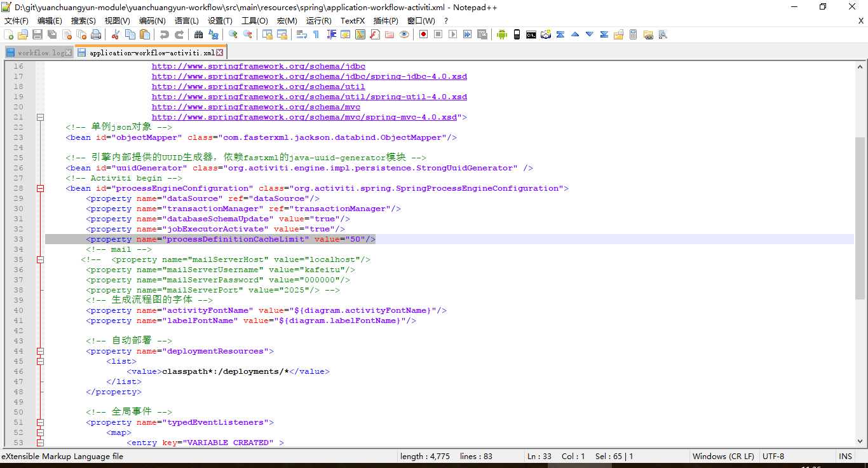This screenshot has height=468, width=868.
Task: Toggle show all characters pilcrow icon
Action: click(x=316, y=34)
